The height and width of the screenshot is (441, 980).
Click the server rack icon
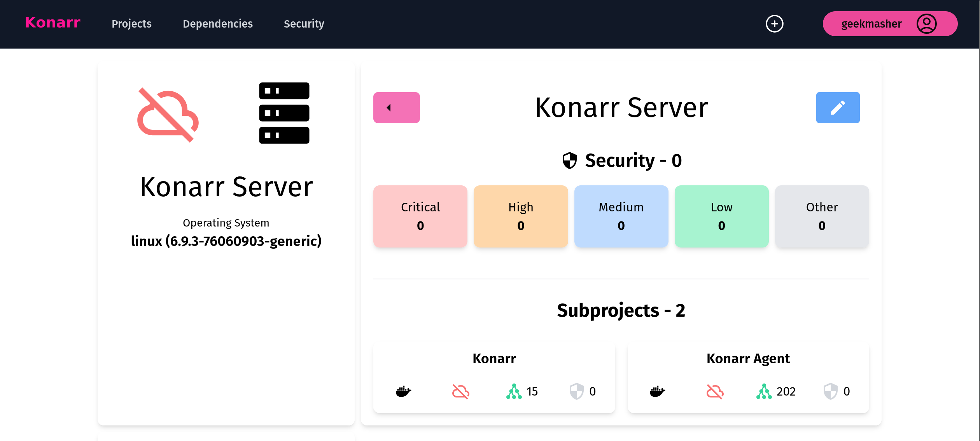tap(284, 113)
